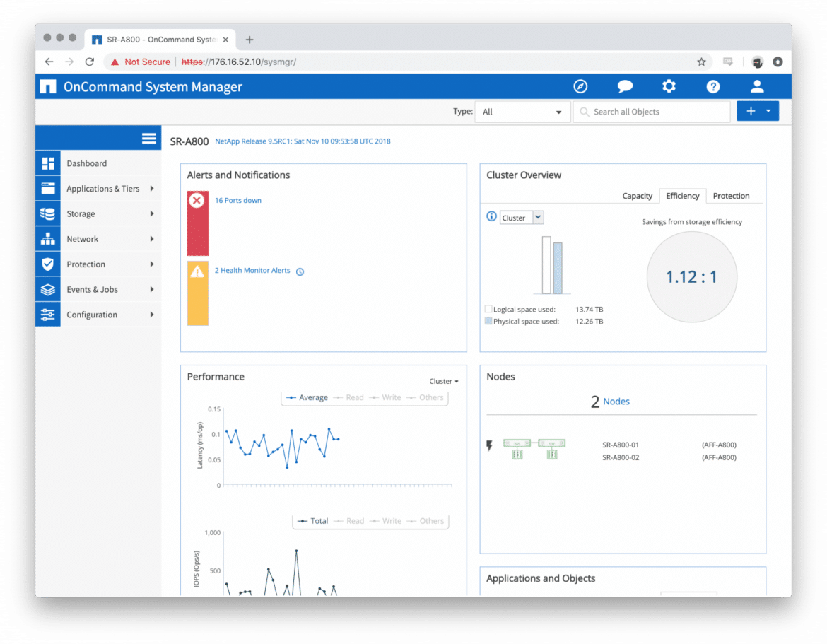Expand the Network submenu arrow
Screen dimensions: 827x644
152,239
